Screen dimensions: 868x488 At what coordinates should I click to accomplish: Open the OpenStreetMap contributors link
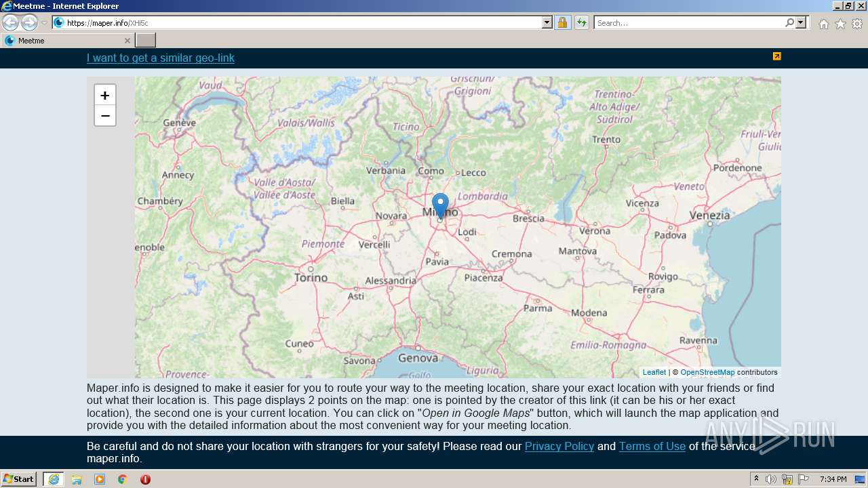point(707,372)
